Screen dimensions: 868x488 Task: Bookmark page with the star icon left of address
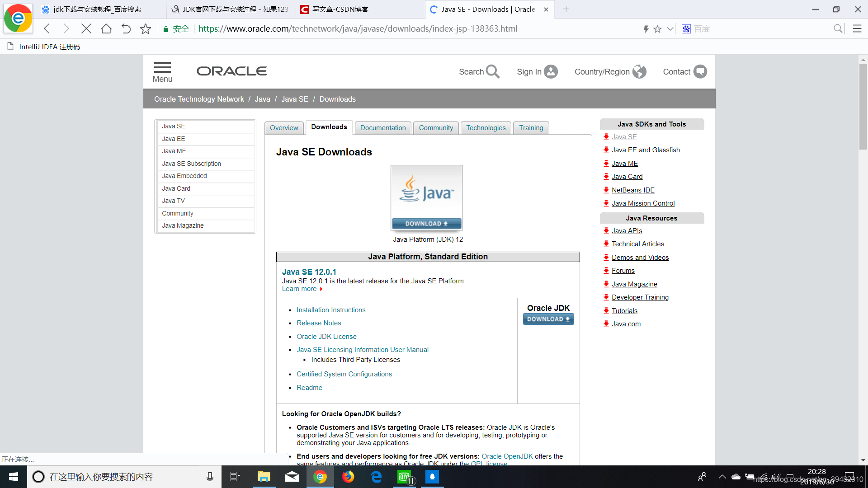[146, 29]
